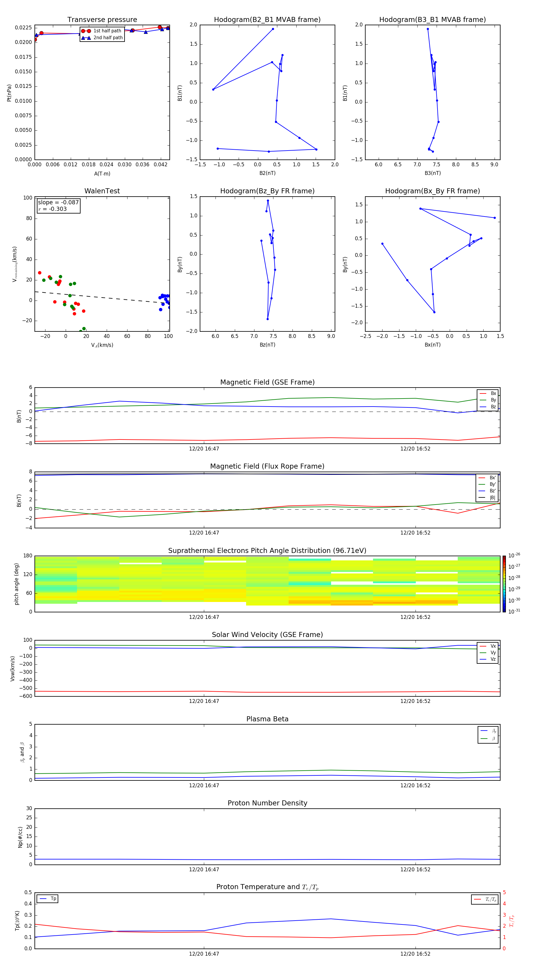535x980 pixels.
Task: Click the 'Te/Tp' legend box
Action: pos(485,900)
